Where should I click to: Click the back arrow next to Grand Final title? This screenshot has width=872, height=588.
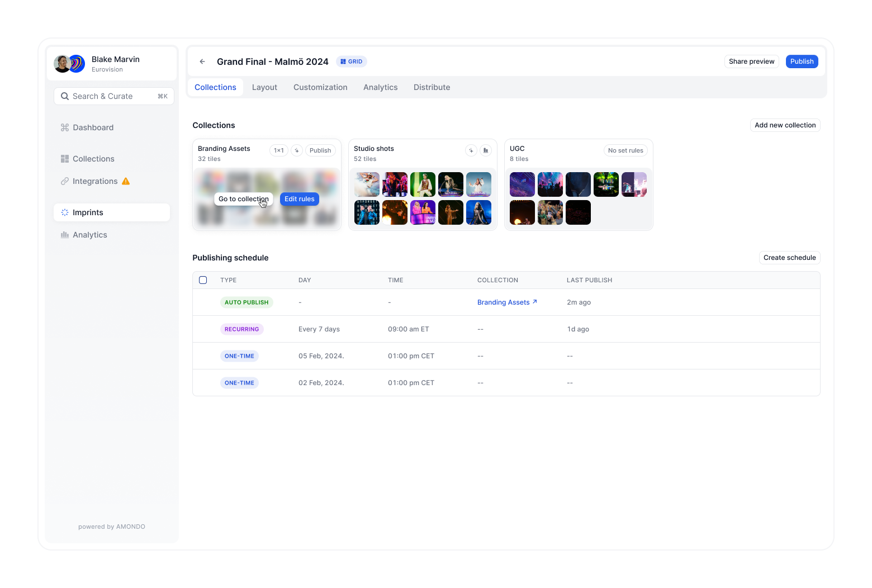point(202,61)
